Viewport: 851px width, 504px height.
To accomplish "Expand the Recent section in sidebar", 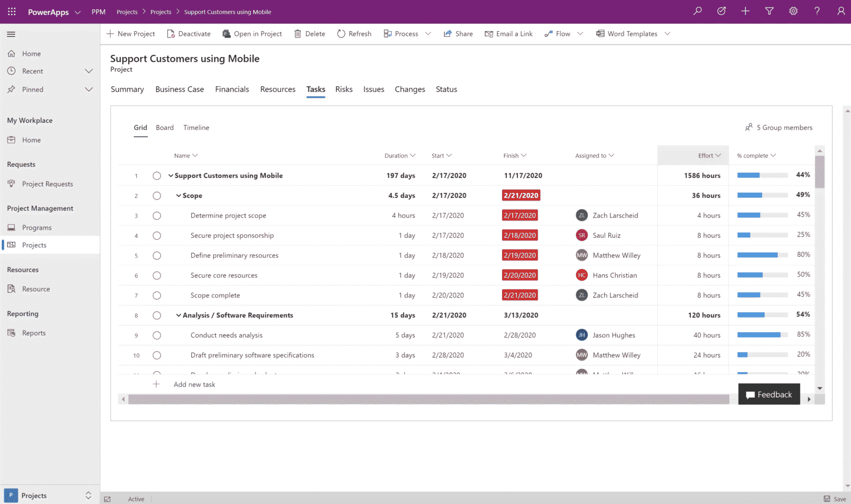I will pos(89,71).
